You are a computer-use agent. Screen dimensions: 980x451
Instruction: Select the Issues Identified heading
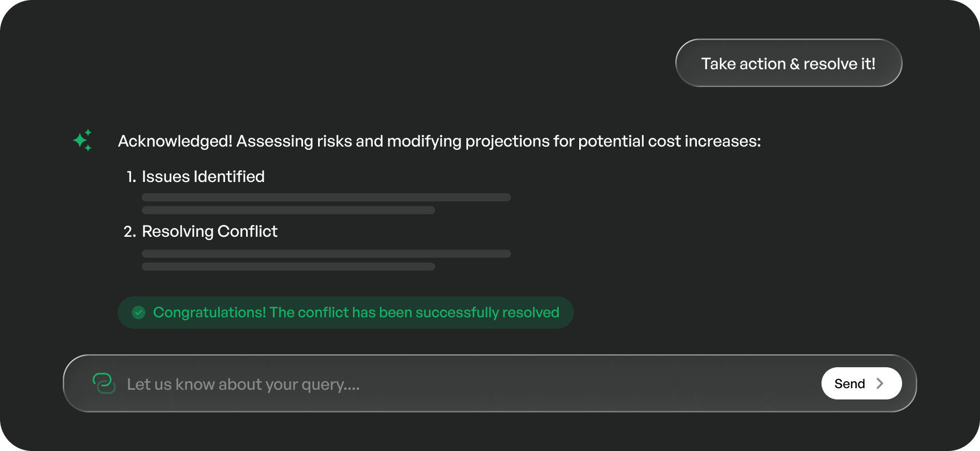coord(203,177)
